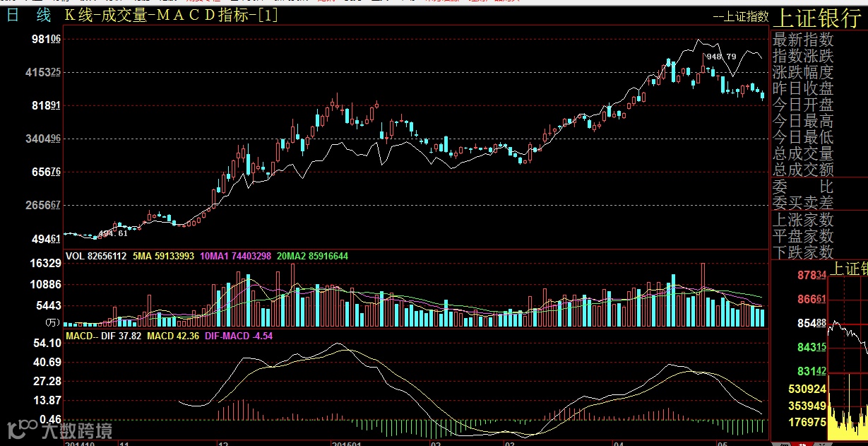
Task: Click the MACD-- DIF 37.82 label
Action: pyautogui.click(x=103, y=336)
